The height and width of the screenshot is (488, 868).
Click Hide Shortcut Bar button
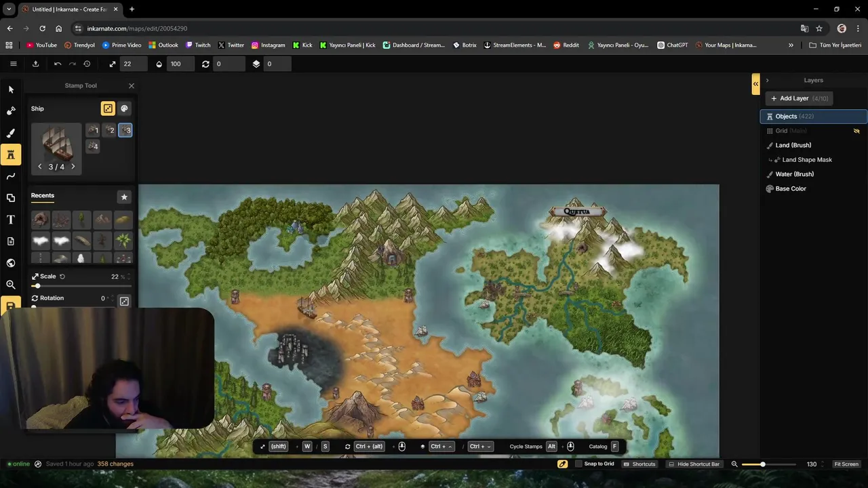coord(693,464)
